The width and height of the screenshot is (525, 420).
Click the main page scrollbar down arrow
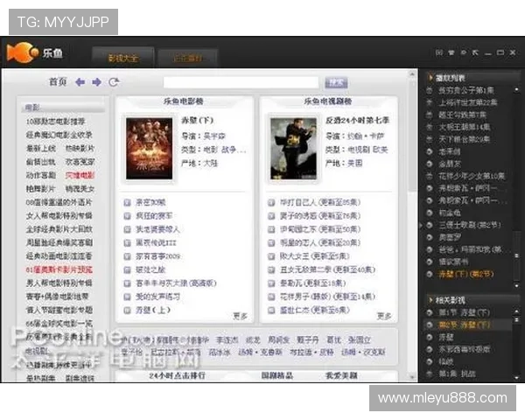point(412,377)
